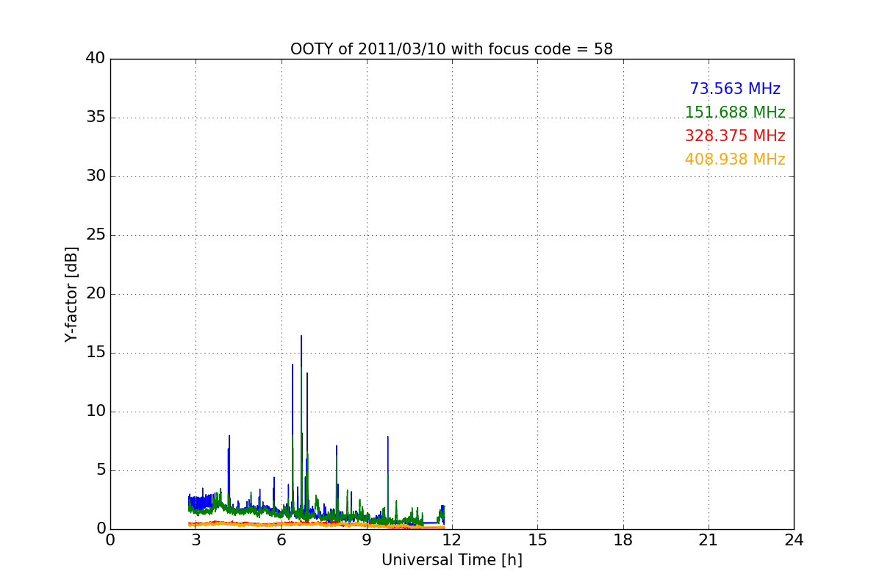Select the blue 73.563 MHz legend label
The image size is (882, 588).
[x=735, y=89]
